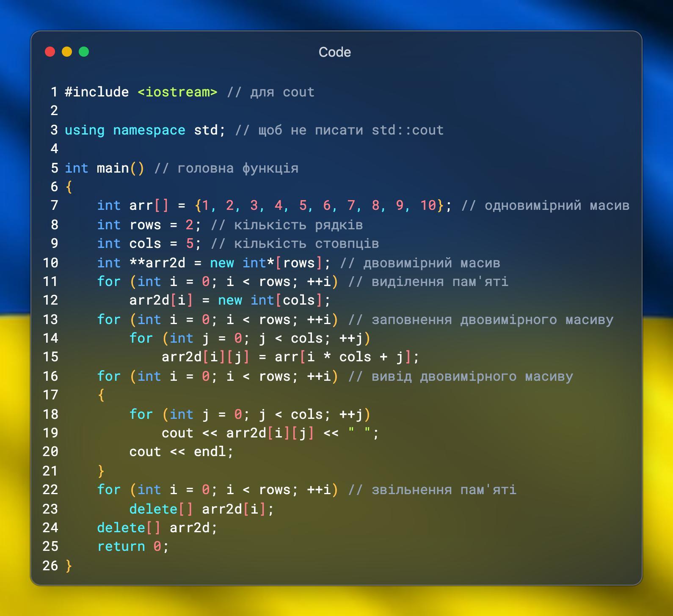673x616 pixels.
Task: Maximize the Code window with the green button
Action: pyautogui.click(x=84, y=52)
